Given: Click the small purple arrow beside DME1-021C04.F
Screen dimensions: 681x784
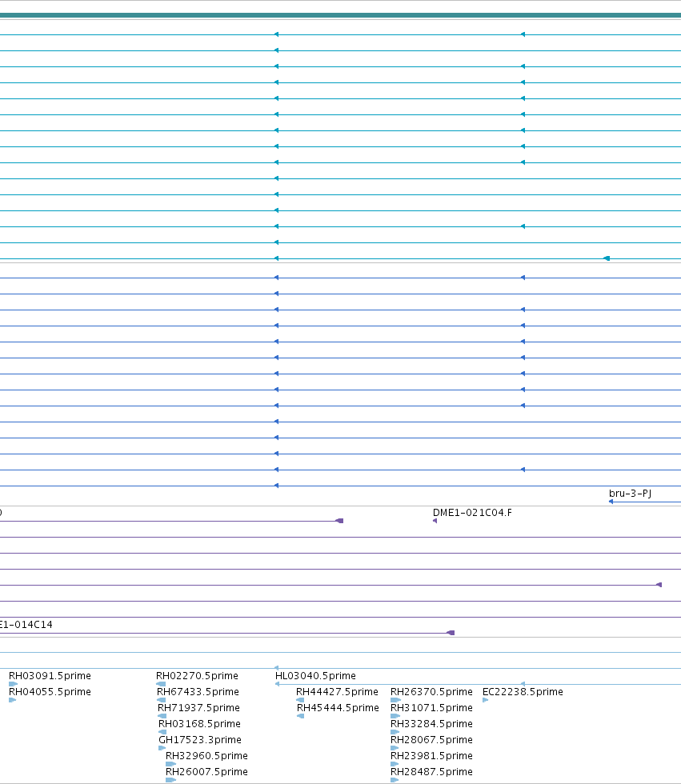Looking at the screenshot, I should tap(435, 521).
